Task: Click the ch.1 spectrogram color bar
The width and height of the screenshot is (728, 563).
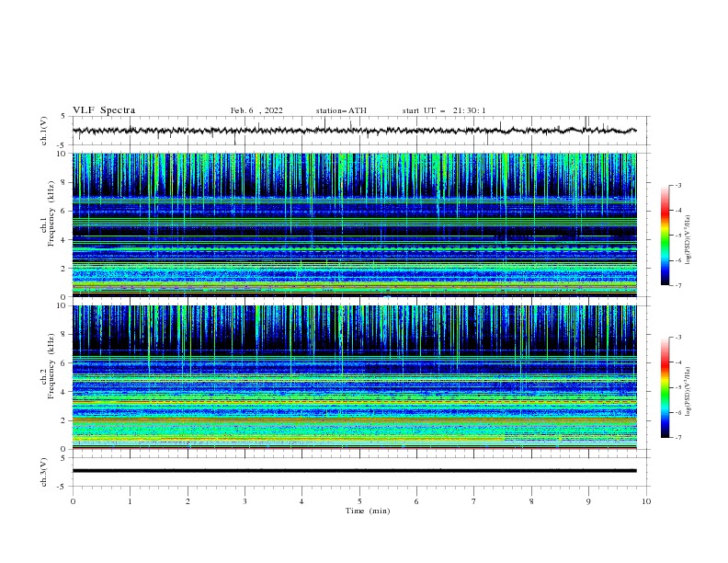Action: click(x=665, y=236)
